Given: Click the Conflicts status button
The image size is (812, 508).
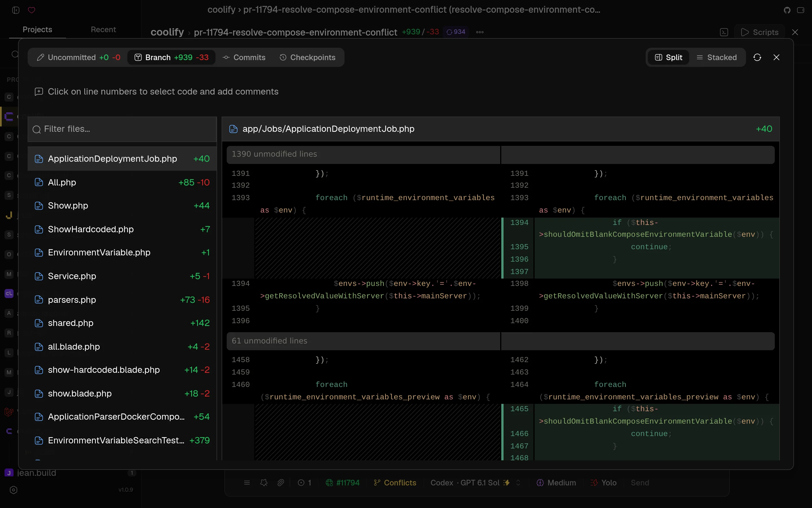Looking at the screenshot, I should [395, 483].
